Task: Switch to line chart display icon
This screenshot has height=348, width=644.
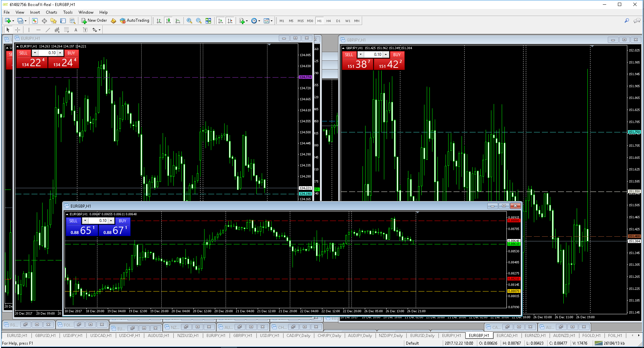Action: click(x=178, y=21)
